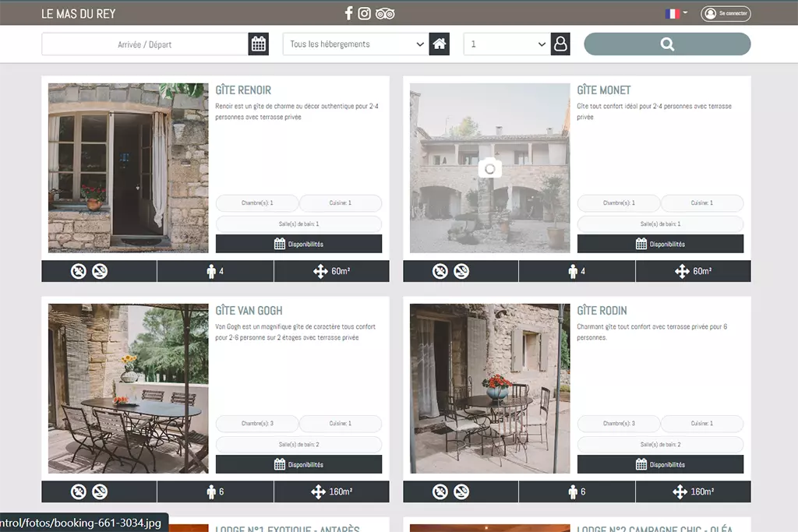Open the guest count dropdown
Screen dimensions: 798x532
[x=507, y=44]
